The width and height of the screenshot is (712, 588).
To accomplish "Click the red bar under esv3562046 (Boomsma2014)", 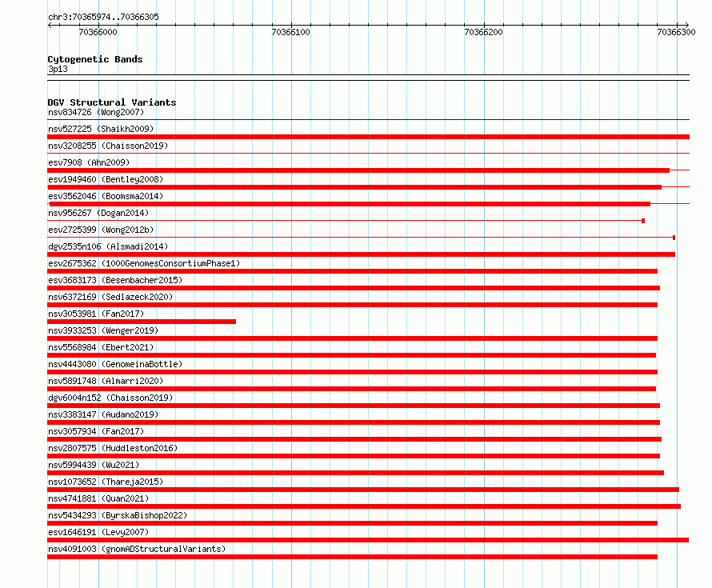I will point(350,204).
